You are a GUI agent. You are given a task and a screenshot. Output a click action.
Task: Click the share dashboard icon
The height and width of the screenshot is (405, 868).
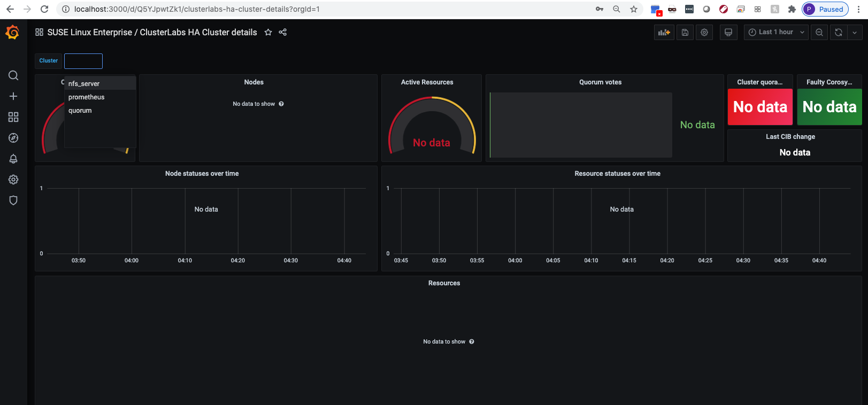pos(283,33)
